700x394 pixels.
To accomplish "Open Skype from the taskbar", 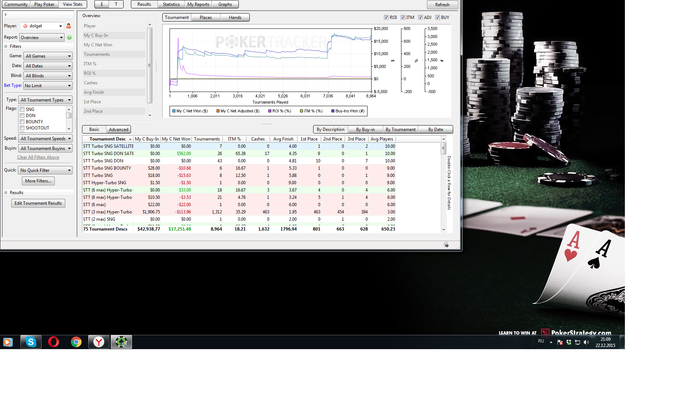I will [30, 342].
